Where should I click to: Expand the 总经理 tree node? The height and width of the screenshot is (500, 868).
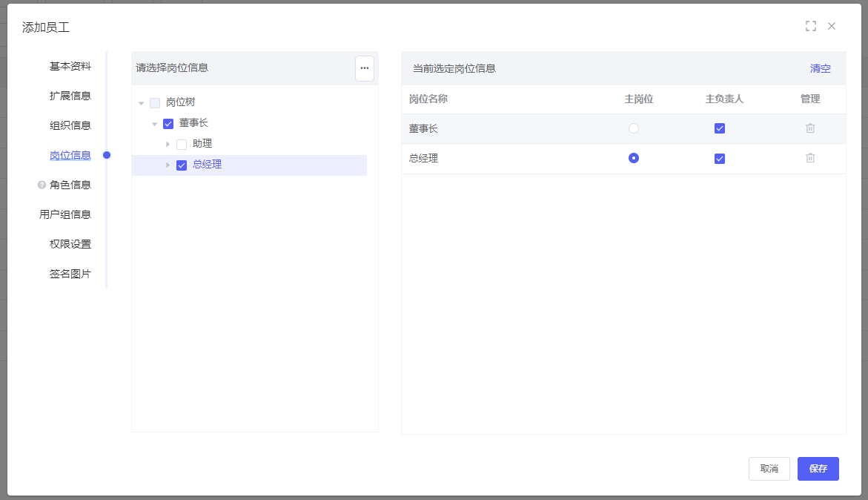pos(168,165)
